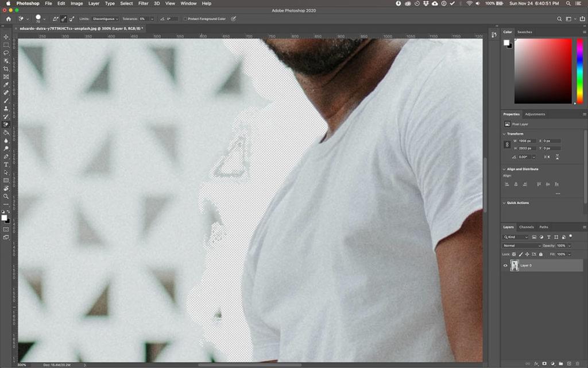The height and width of the screenshot is (368, 588).
Task: Open the Limits Discontiguous dropdown
Action: (106, 19)
